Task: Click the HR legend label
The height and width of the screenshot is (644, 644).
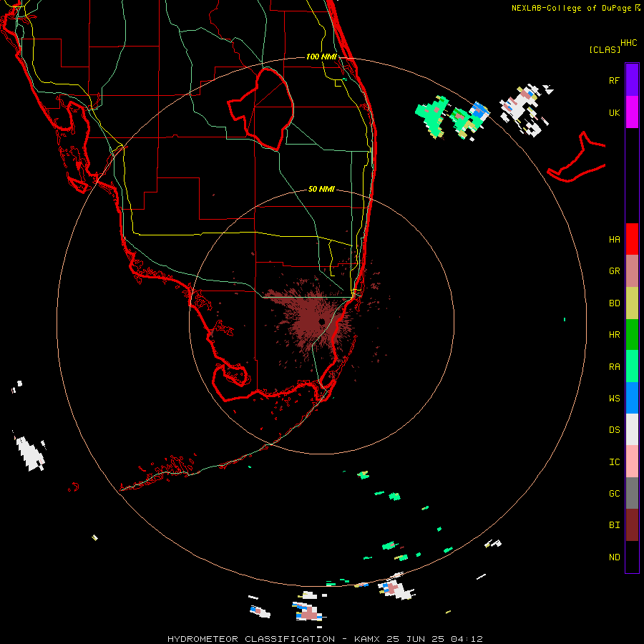Action: coord(614,335)
